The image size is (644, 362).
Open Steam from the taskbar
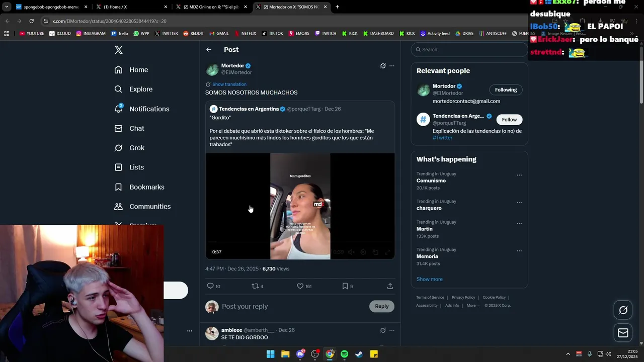point(359,354)
